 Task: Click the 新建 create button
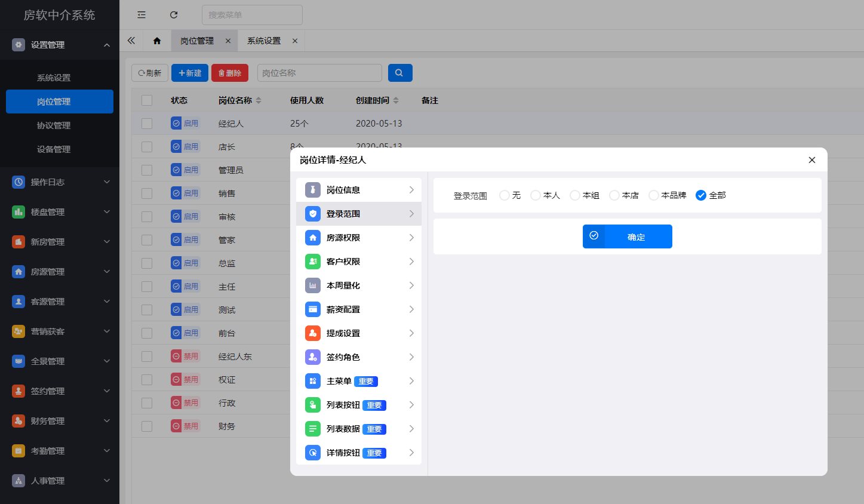tap(190, 73)
